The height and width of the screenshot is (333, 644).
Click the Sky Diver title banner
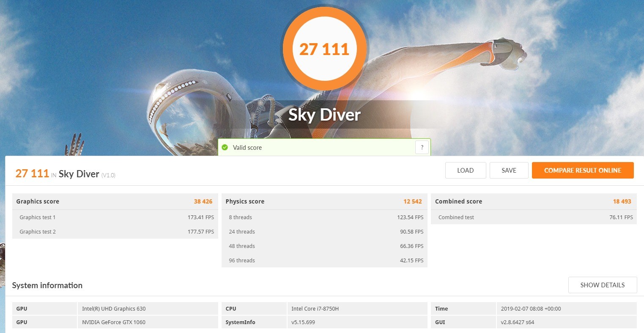click(x=324, y=115)
